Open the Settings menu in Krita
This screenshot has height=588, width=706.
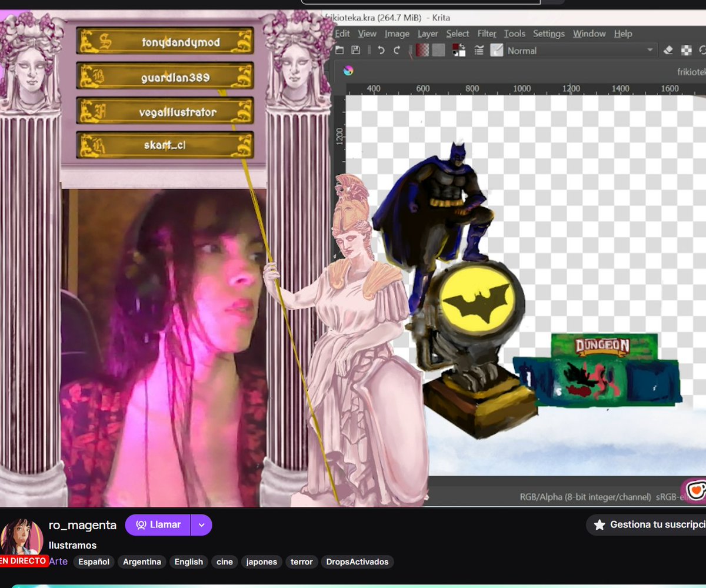coord(549,34)
